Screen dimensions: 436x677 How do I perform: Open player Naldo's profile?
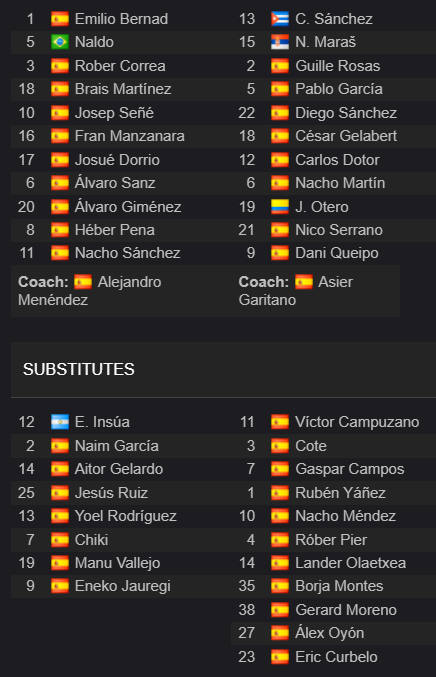[x=94, y=42]
